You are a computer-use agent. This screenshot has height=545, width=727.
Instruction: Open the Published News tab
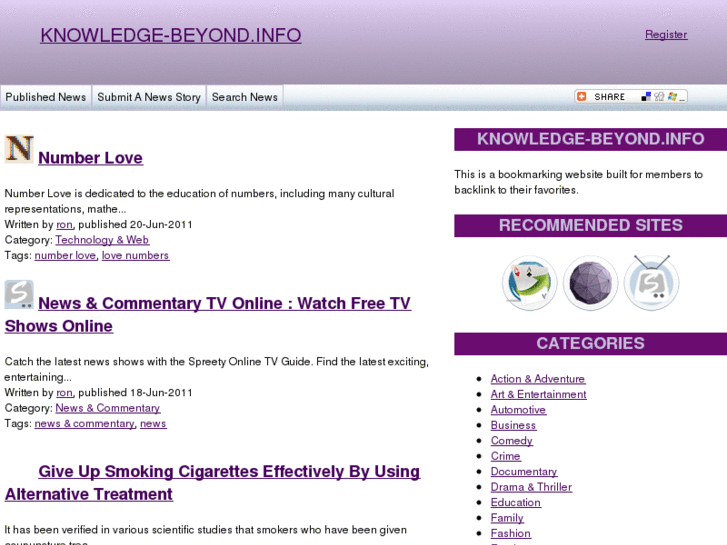[x=46, y=97]
